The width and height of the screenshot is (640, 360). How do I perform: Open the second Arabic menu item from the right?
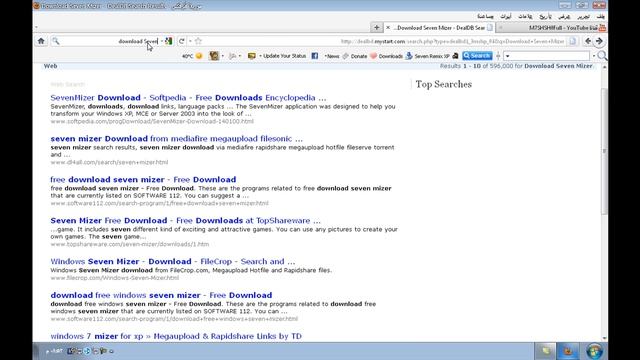click(x=584, y=16)
